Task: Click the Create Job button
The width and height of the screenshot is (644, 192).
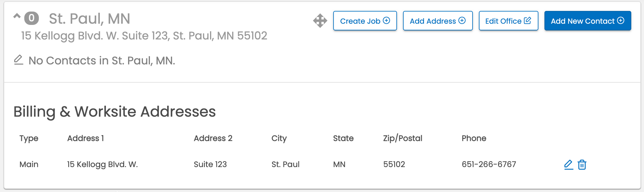Action: tap(365, 21)
